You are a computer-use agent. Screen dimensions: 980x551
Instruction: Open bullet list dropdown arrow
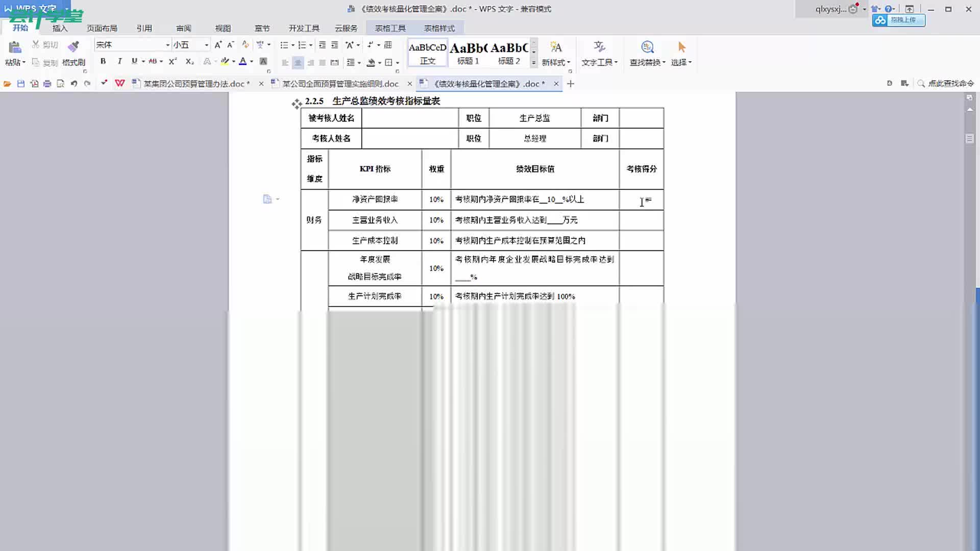pos(293,45)
